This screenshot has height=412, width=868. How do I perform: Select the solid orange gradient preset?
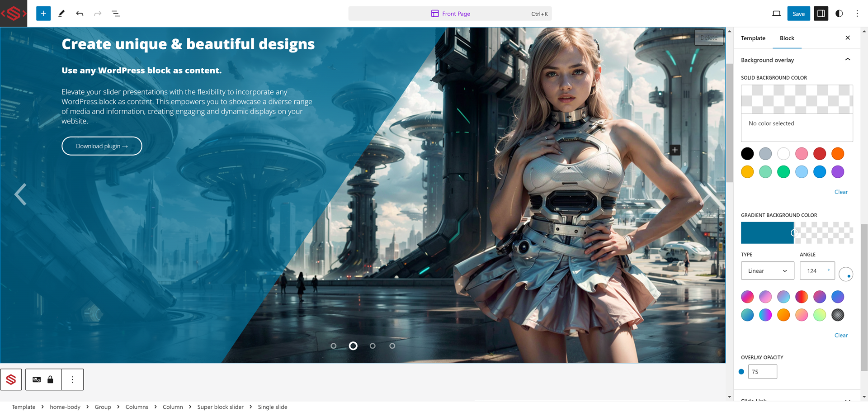point(783,315)
